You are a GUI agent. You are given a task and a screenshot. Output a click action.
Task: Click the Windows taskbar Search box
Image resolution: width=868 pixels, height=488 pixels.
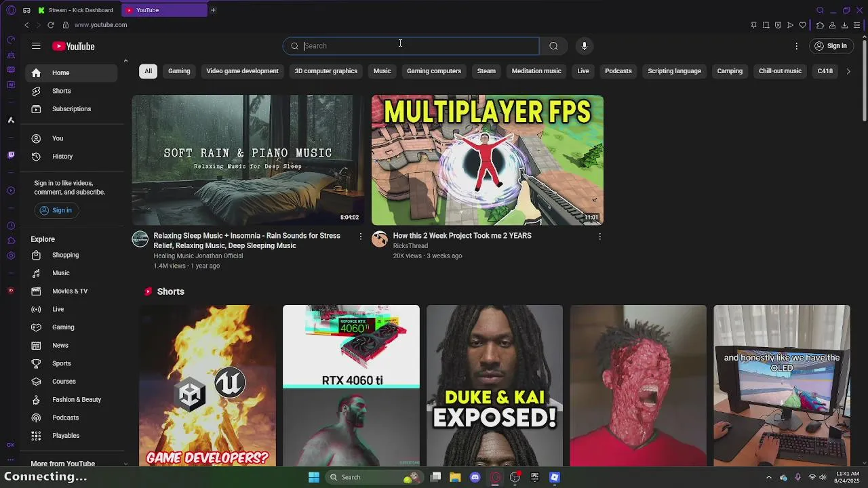click(373, 477)
